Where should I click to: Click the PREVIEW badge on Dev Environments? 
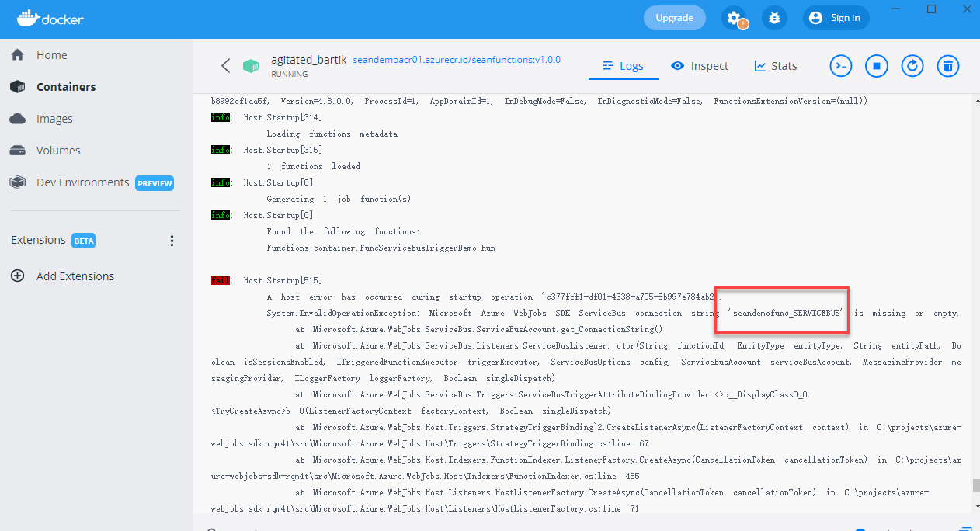(155, 183)
